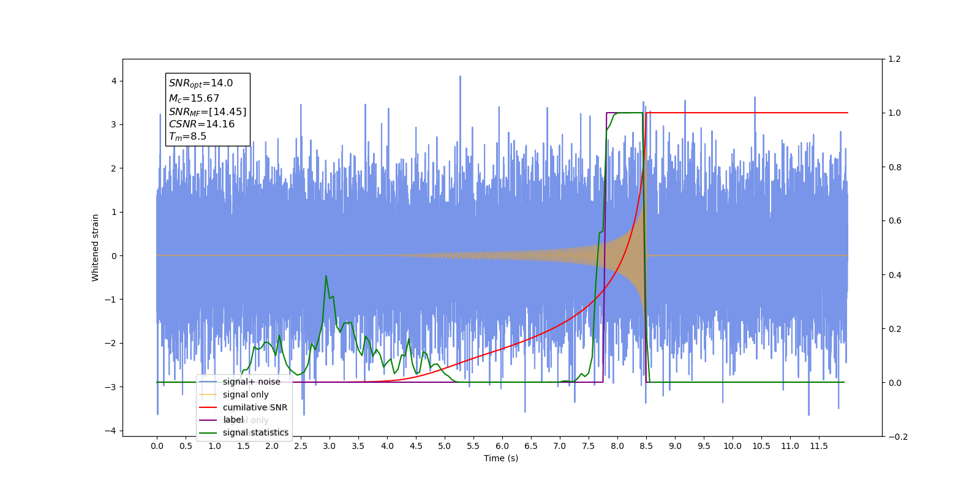This screenshot has width=980, height=490.
Task: Click the CSNR=14.16 annotation text
Action: pyautogui.click(x=202, y=124)
